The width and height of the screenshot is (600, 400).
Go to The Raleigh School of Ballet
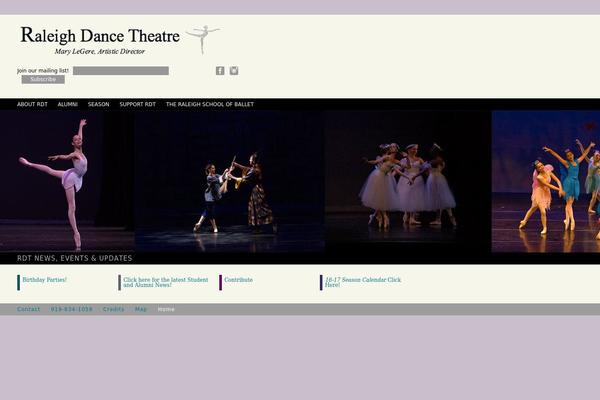coord(210,104)
